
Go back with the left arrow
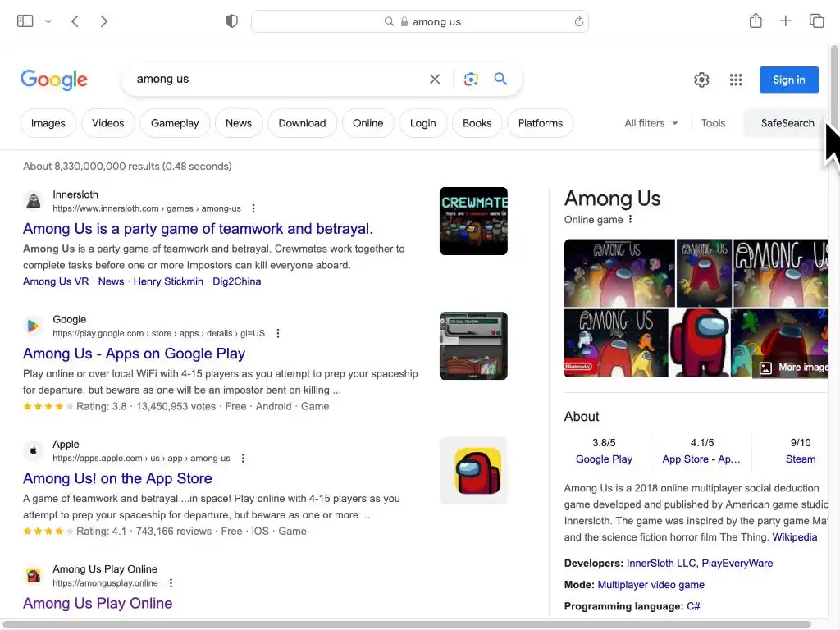pos(75,21)
